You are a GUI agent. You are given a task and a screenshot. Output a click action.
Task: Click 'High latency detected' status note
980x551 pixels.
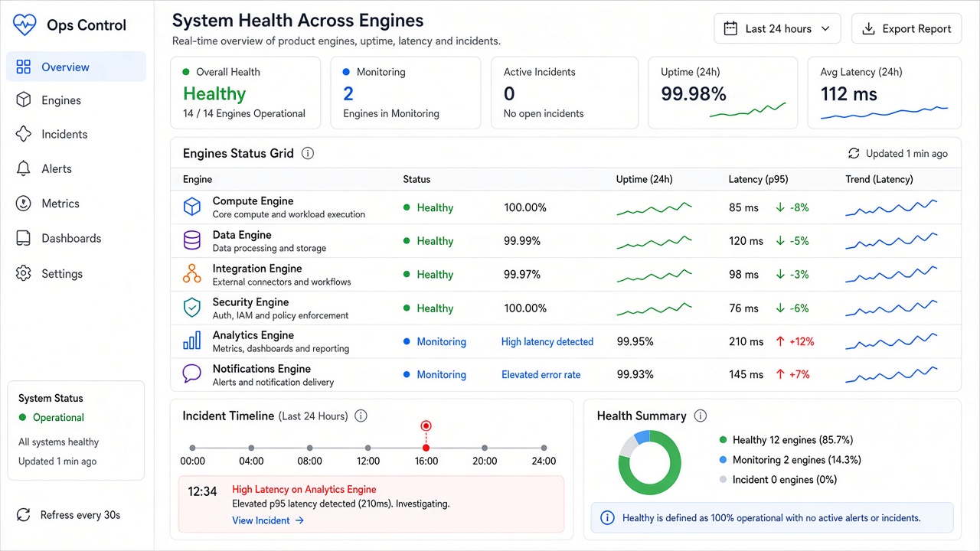tap(547, 341)
